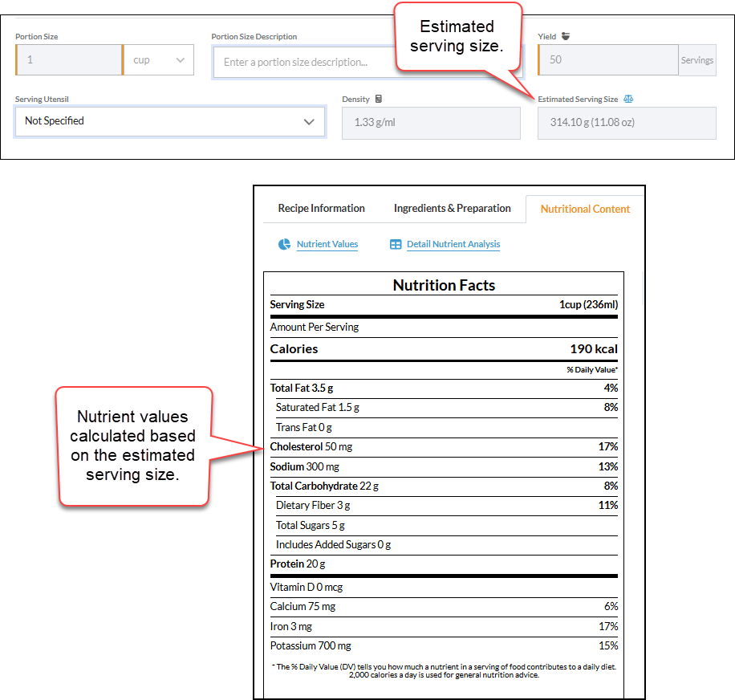735x700 pixels.
Task: Switch to the Recipe Information tab
Action: click(321, 208)
